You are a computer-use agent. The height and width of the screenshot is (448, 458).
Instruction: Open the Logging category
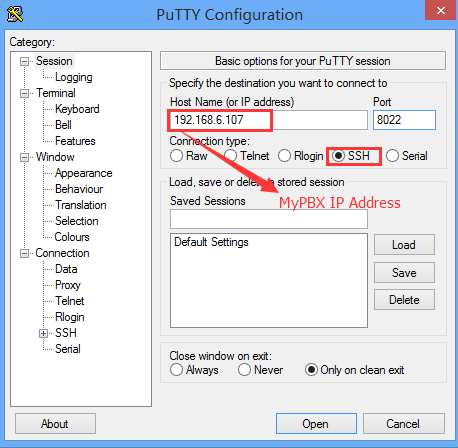pyautogui.click(x=74, y=77)
